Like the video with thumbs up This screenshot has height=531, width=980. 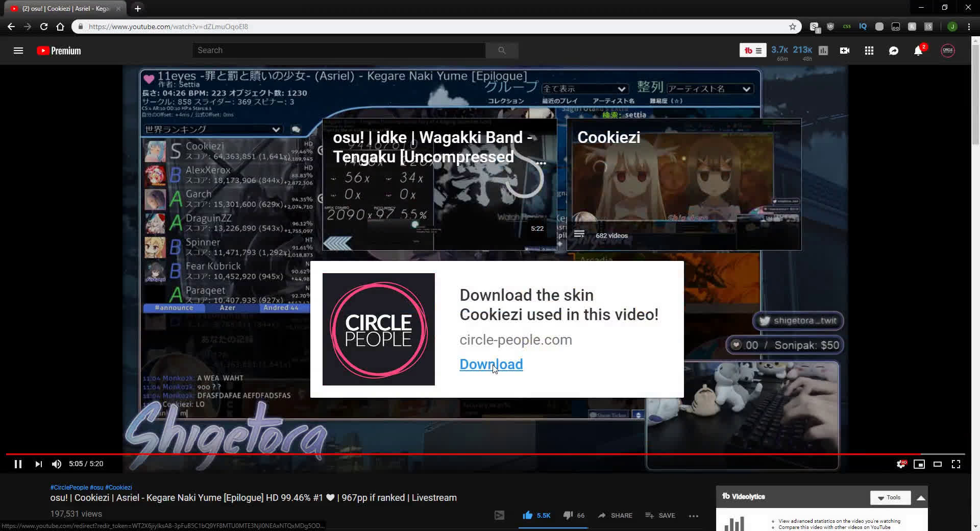(x=536, y=516)
